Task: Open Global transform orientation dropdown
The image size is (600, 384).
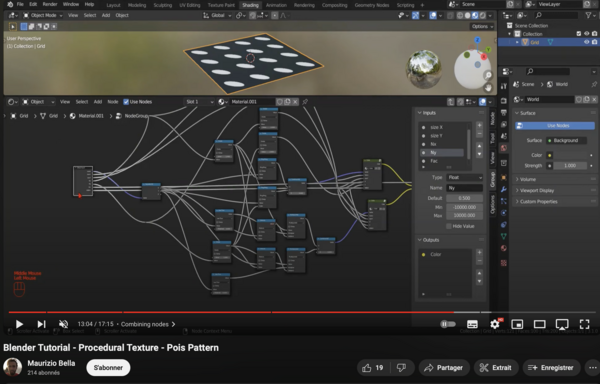Action: pyautogui.click(x=217, y=16)
